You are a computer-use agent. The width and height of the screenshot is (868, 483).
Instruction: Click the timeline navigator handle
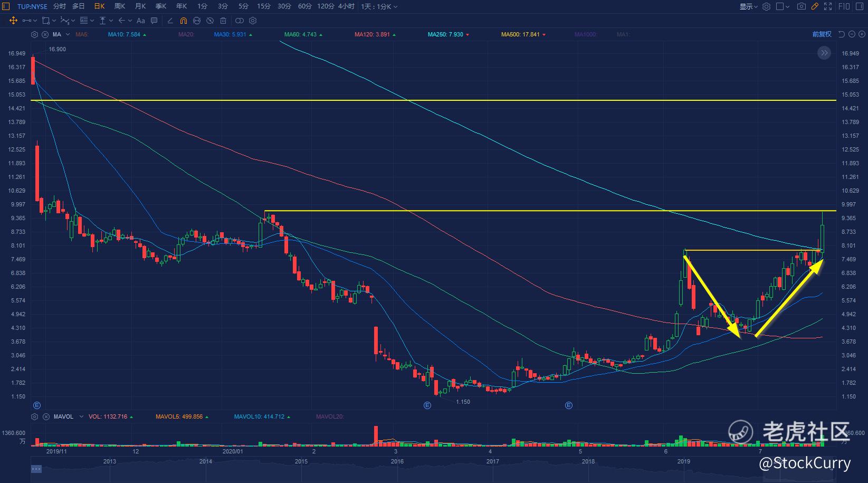click(x=36, y=469)
